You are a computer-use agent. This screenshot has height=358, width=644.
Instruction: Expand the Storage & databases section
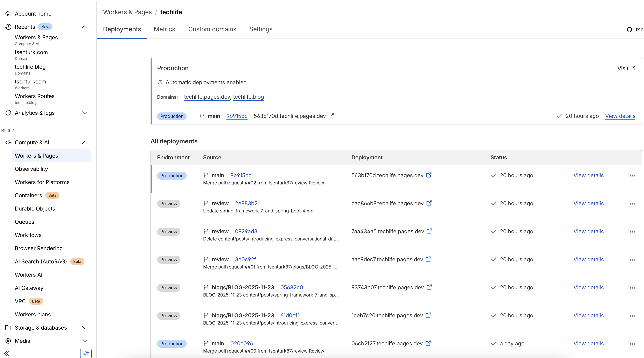pyautogui.click(x=85, y=327)
